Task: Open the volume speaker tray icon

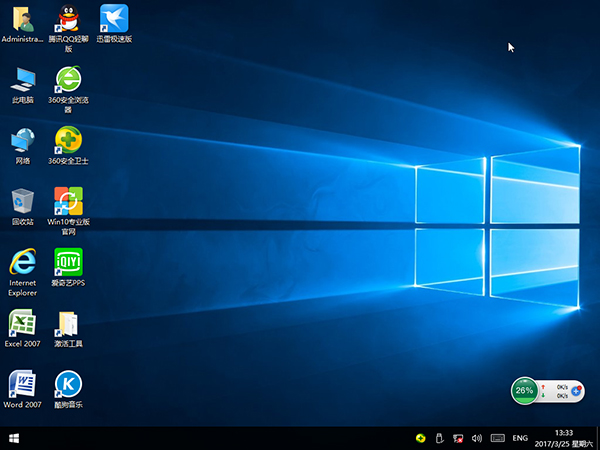Action: pyautogui.click(x=476, y=438)
